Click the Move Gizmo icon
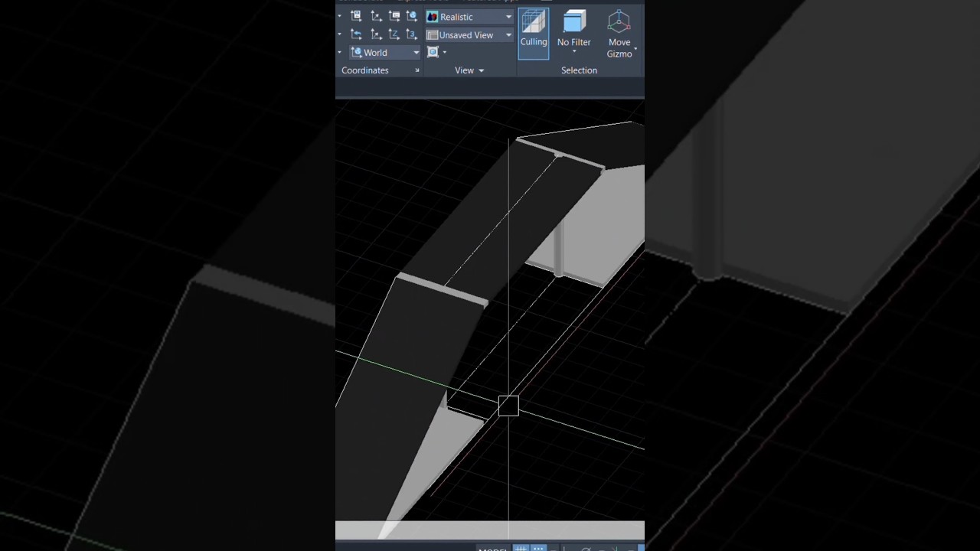 pyautogui.click(x=619, y=22)
